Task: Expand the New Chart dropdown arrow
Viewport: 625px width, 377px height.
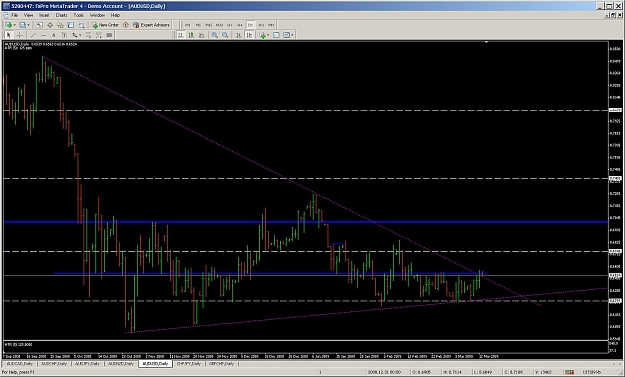Action: [15, 25]
